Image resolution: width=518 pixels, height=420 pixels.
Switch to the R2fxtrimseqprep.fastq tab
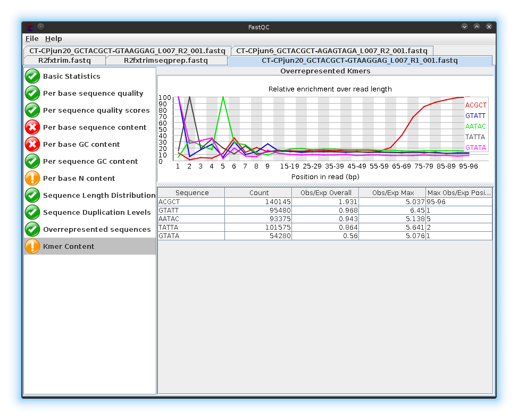coord(166,61)
